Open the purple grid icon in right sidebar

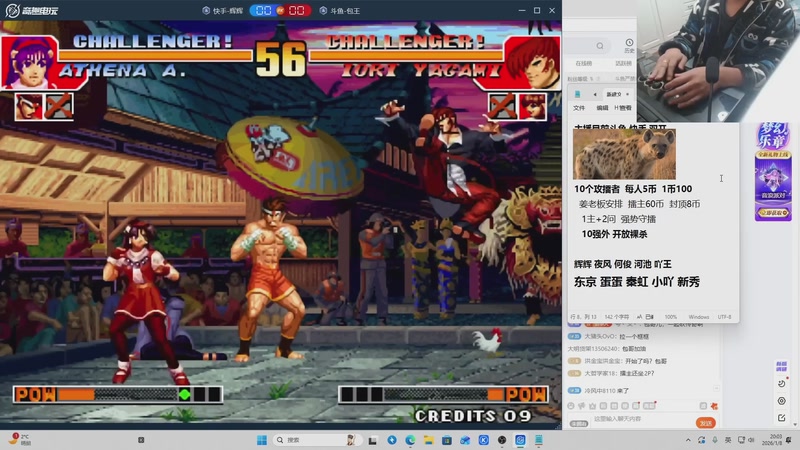tap(781, 366)
